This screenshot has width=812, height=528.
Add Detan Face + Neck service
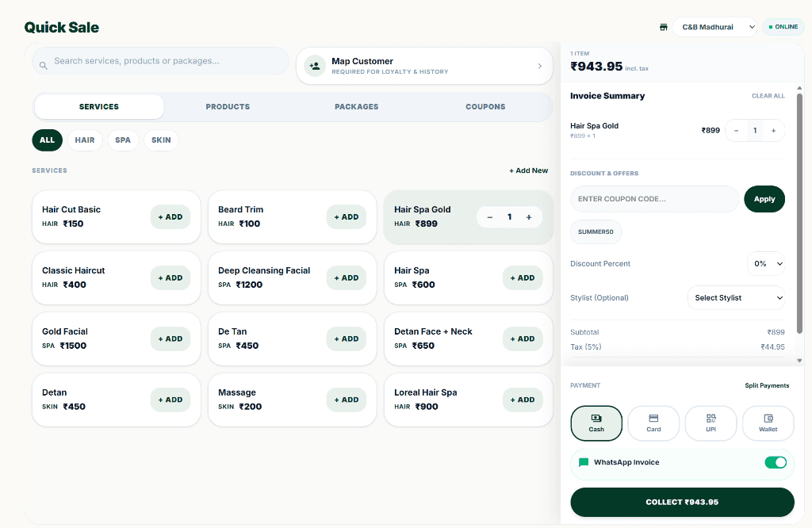point(523,339)
